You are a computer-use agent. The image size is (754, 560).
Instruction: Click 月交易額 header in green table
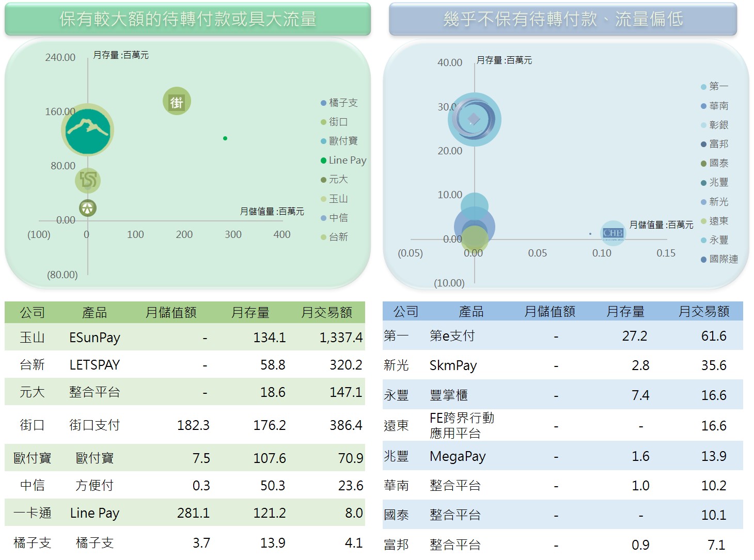point(326,313)
